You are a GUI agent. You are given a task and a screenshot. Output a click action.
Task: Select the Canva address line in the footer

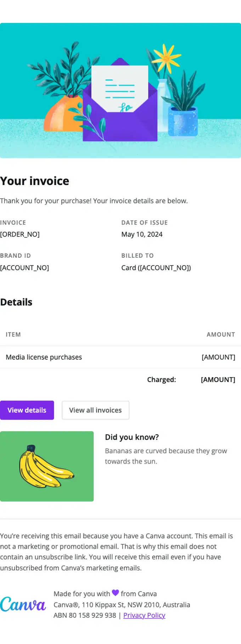[122, 605]
